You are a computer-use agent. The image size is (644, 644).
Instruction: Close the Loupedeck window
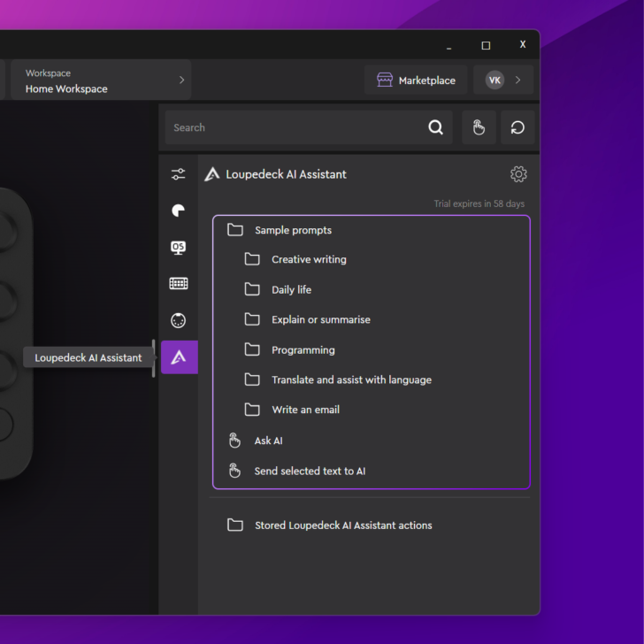[523, 44]
